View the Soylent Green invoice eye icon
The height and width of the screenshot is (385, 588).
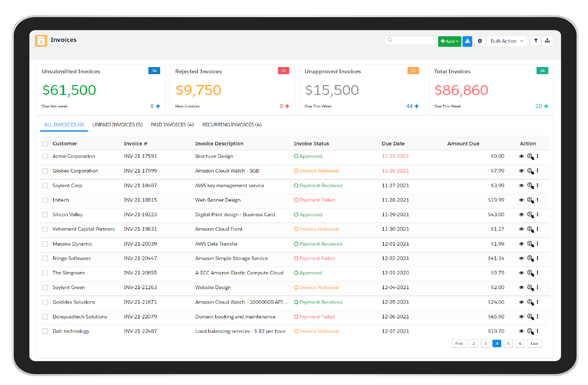(x=521, y=288)
